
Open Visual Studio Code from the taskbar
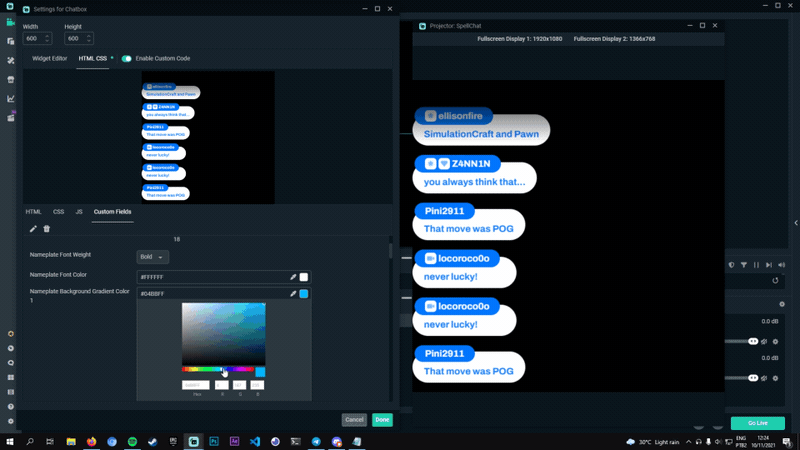255,441
